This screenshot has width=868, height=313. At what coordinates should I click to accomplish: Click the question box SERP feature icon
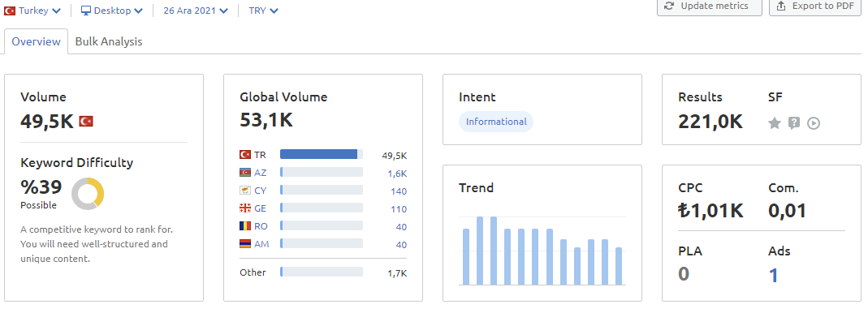794,123
